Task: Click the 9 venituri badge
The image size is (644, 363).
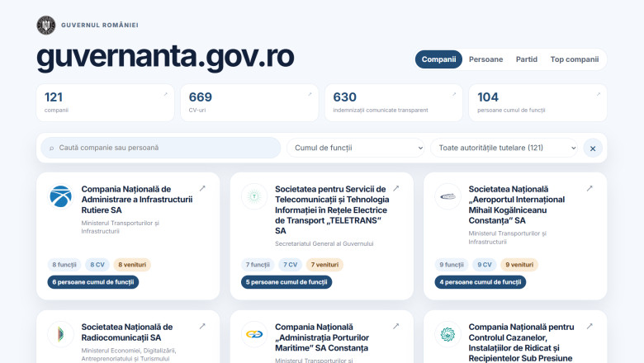Action: click(519, 265)
